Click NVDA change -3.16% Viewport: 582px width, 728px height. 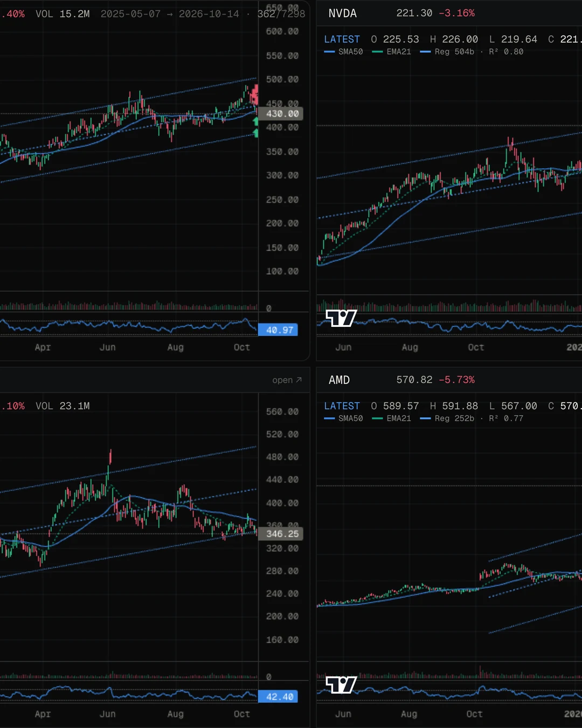point(456,13)
